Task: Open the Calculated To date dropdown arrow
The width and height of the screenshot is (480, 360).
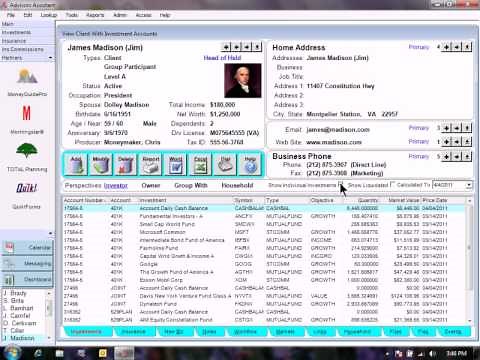Action: tap(469, 185)
